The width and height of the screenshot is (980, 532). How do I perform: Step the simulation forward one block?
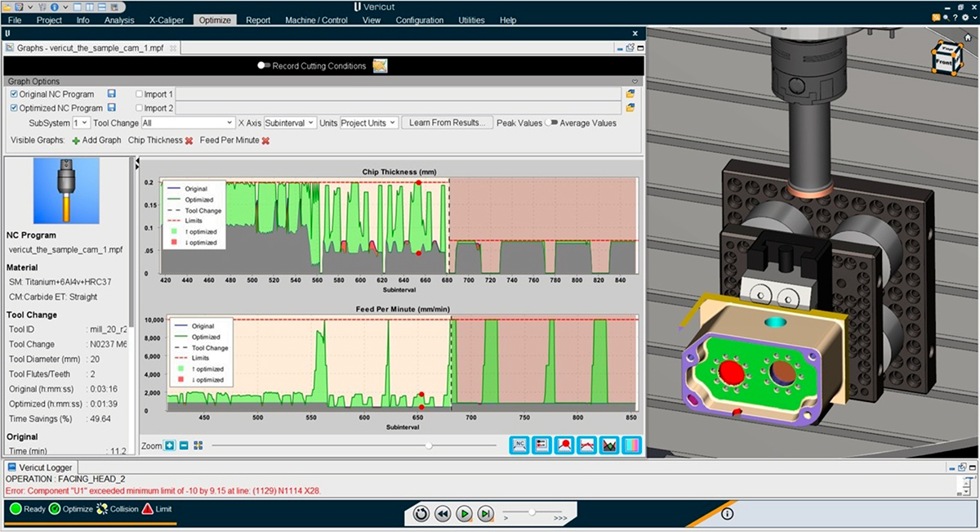click(485, 514)
